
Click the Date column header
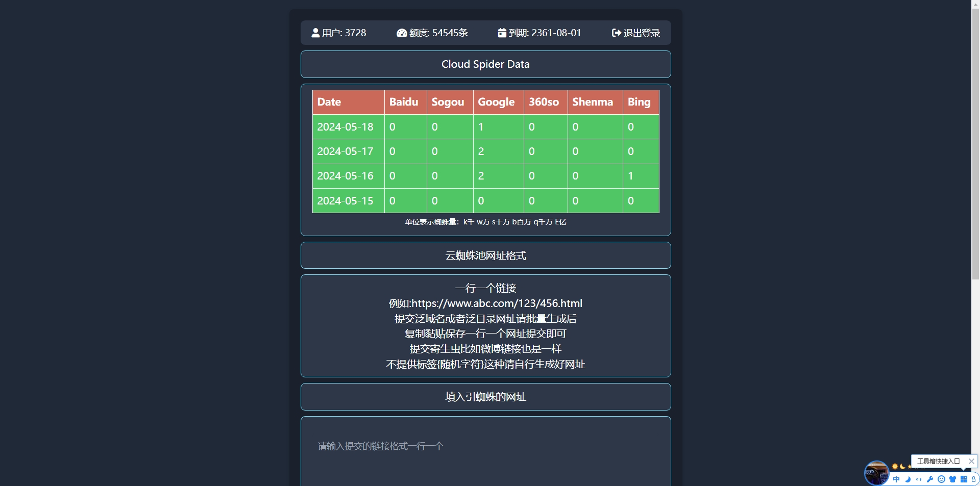348,102
